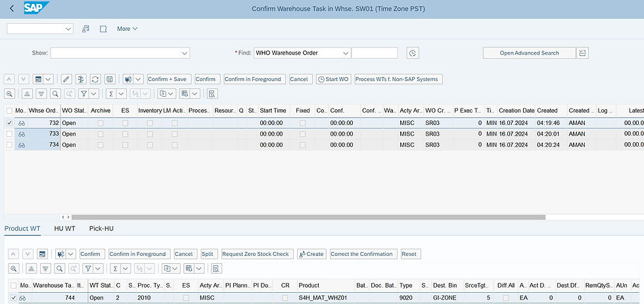The width and height of the screenshot is (644, 304).
Task: Click the save floppy disk icon
Action: pos(109,79)
